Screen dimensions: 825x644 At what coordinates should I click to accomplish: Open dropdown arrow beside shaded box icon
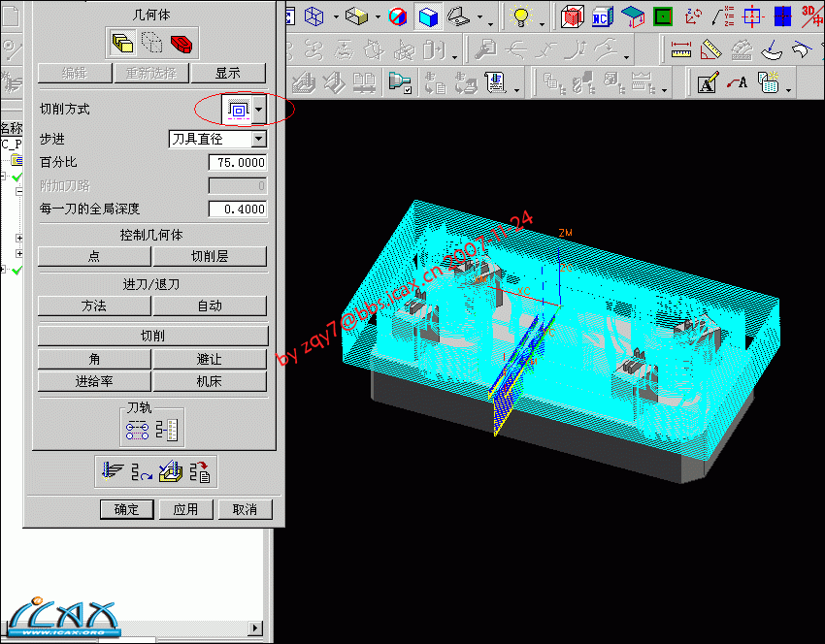pos(378,17)
